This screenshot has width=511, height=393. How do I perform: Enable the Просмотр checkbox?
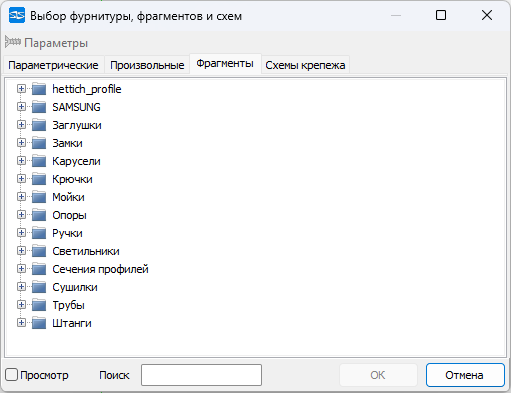point(11,375)
